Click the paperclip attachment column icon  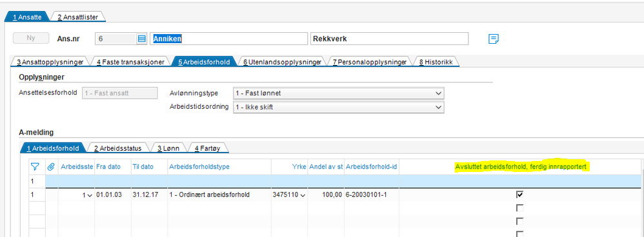click(x=52, y=167)
